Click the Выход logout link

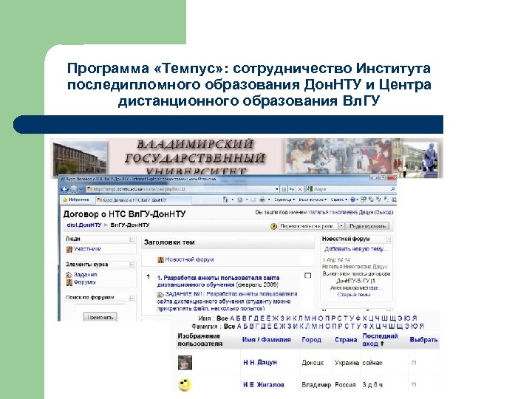(x=383, y=212)
